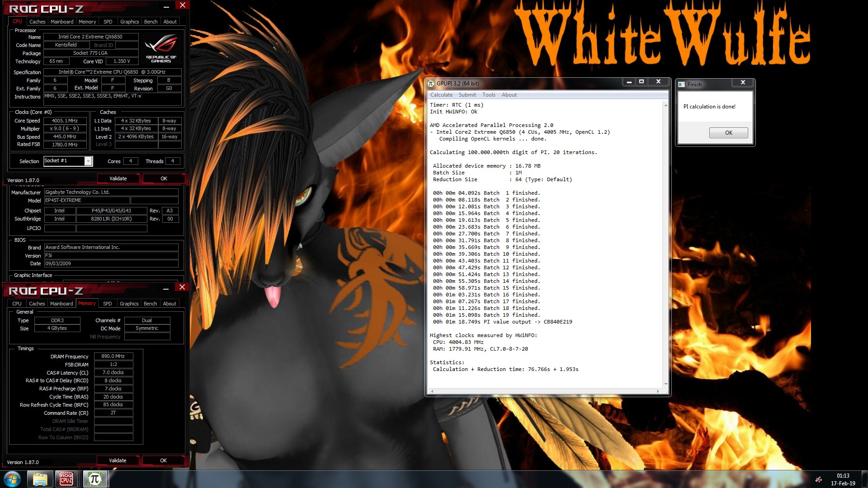This screenshot has width=868, height=488.
Task: Select About tab in bottom CPU-Z window
Action: 170,304
